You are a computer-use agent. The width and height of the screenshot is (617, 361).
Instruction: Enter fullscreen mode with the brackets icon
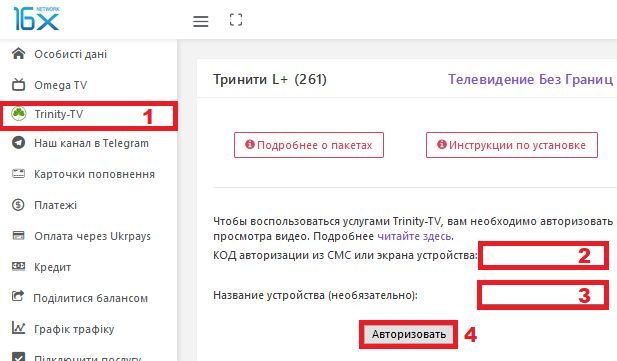click(x=236, y=20)
